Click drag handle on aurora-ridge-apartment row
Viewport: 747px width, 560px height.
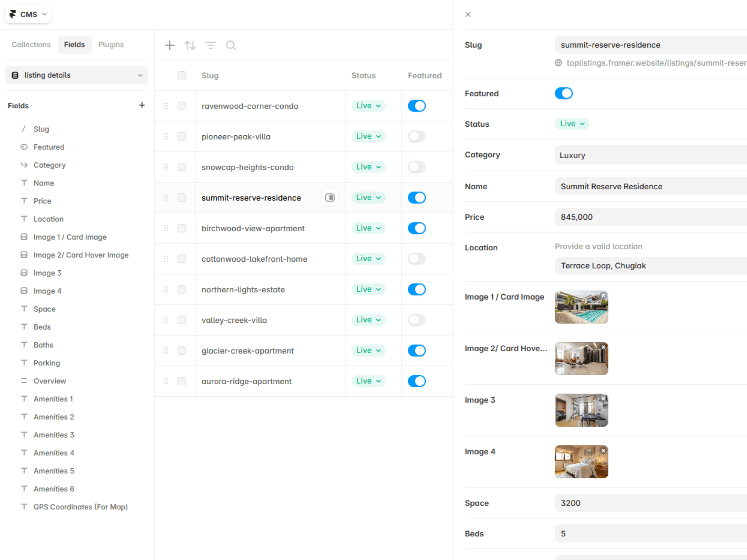point(166,381)
